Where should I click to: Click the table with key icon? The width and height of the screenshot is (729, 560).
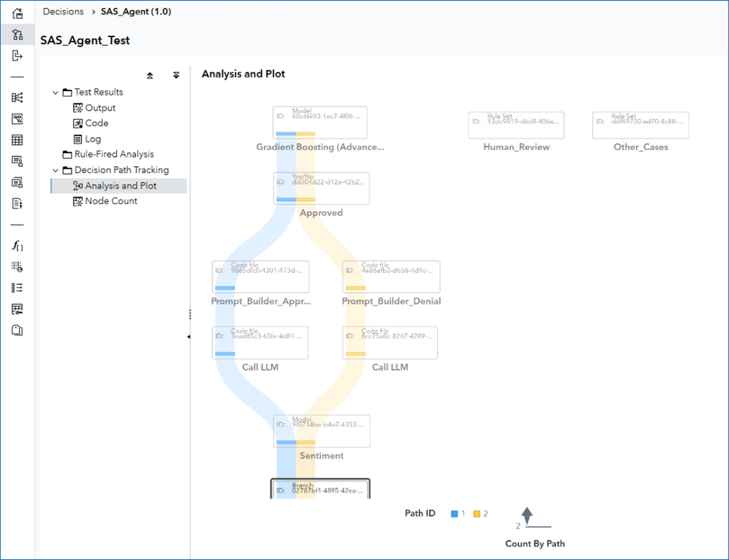tap(18, 309)
